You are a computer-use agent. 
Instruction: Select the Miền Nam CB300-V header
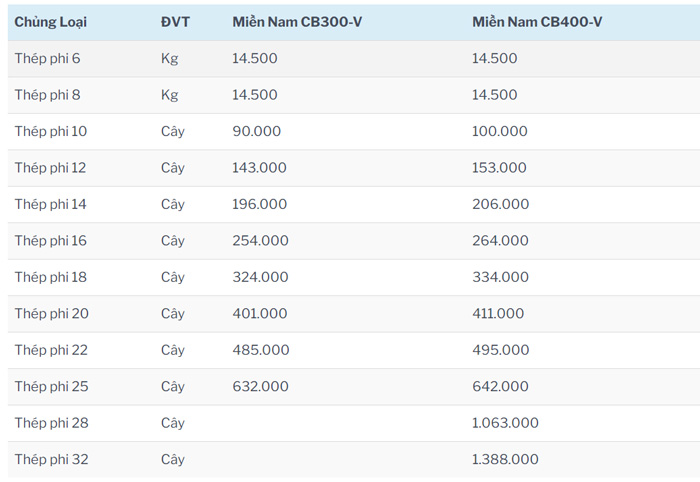pyautogui.click(x=297, y=22)
